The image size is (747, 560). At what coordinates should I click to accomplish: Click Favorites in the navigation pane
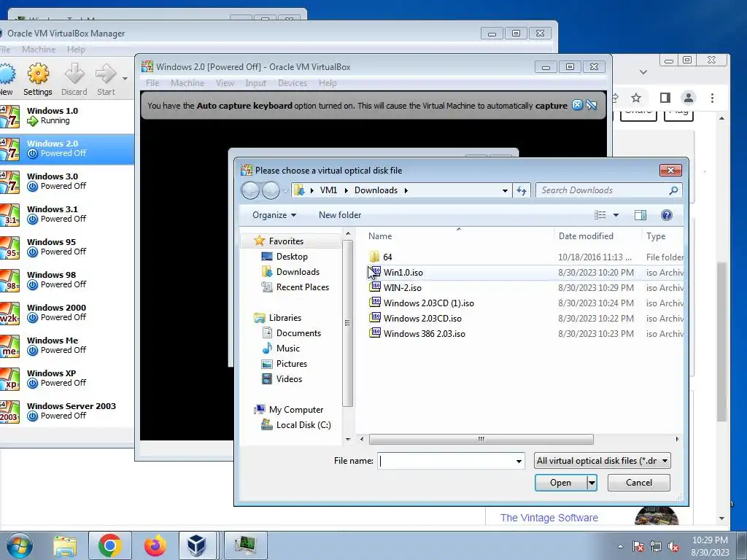(286, 241)
